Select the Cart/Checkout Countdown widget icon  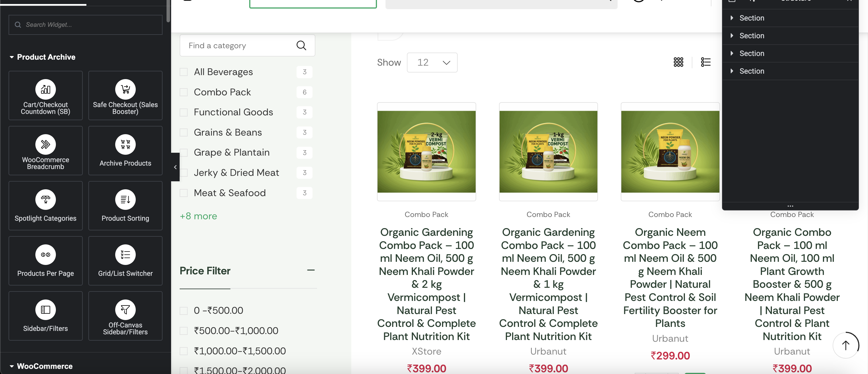[x=46, y=89]
